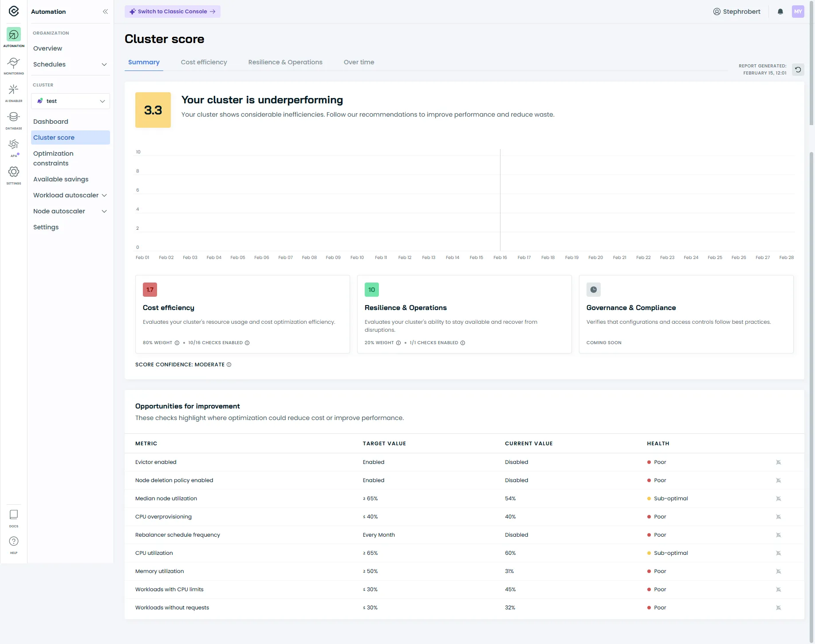Mute the Evictor enabled check
The height and width of the screenshot is (644, 815).
click(x=779, y=462)
